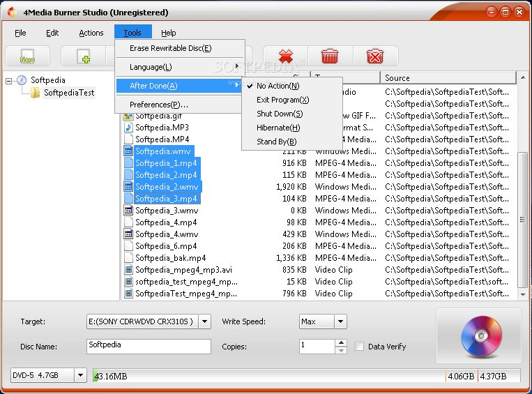The height and width of the screenshot is (394, 532).
Task: Select Exit Program(X) after done
Action: click(x=292, y=100)
